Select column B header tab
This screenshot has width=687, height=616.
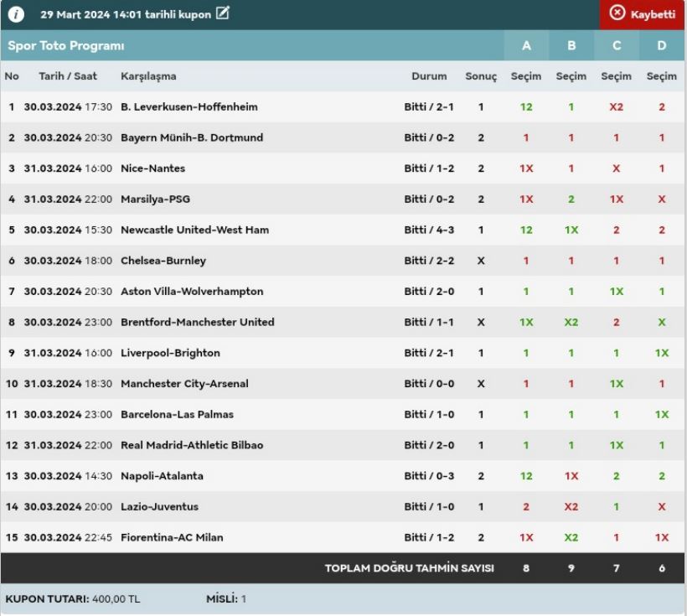pos(571,45)
